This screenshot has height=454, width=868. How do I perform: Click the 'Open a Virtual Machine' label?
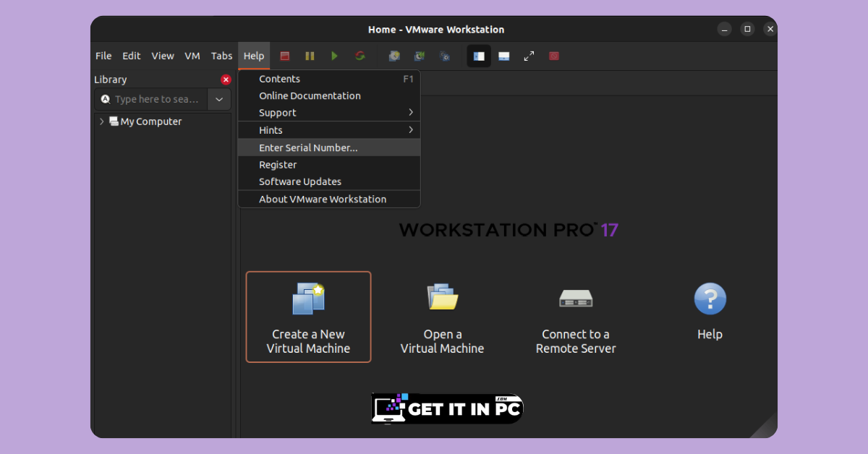pos(442,341)
